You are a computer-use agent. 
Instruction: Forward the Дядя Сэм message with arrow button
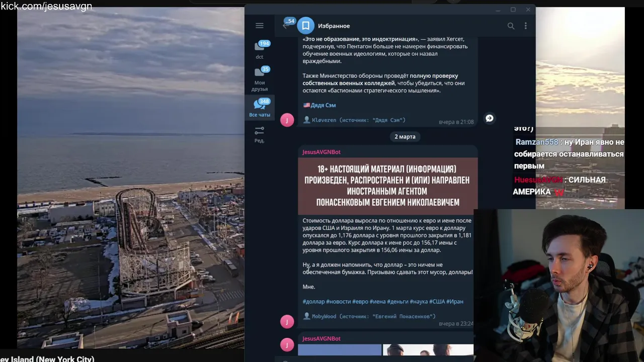(x=489, y=118)
